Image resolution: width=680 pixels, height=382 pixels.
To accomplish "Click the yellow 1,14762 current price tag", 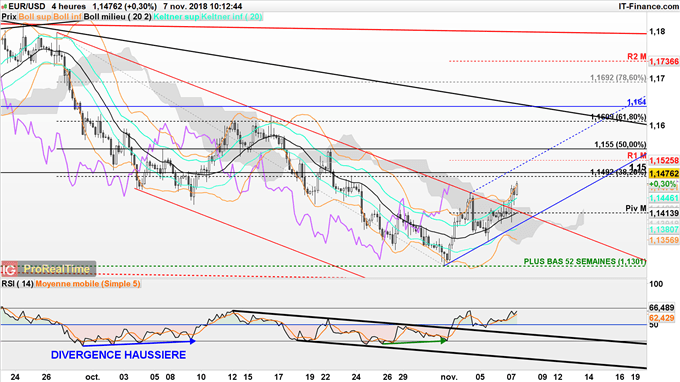I will (664, 173).
